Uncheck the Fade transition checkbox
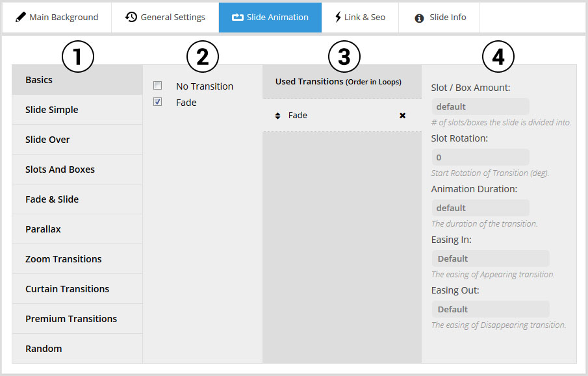 157,102
